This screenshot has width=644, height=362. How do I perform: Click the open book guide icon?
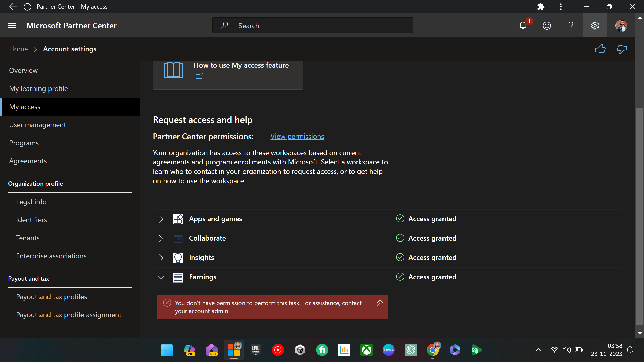[x=173, y=70]
